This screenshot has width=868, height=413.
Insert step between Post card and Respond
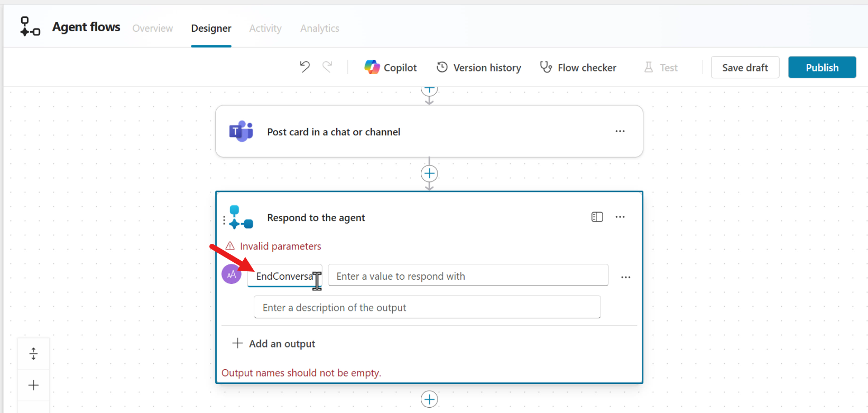pos(429,173)
